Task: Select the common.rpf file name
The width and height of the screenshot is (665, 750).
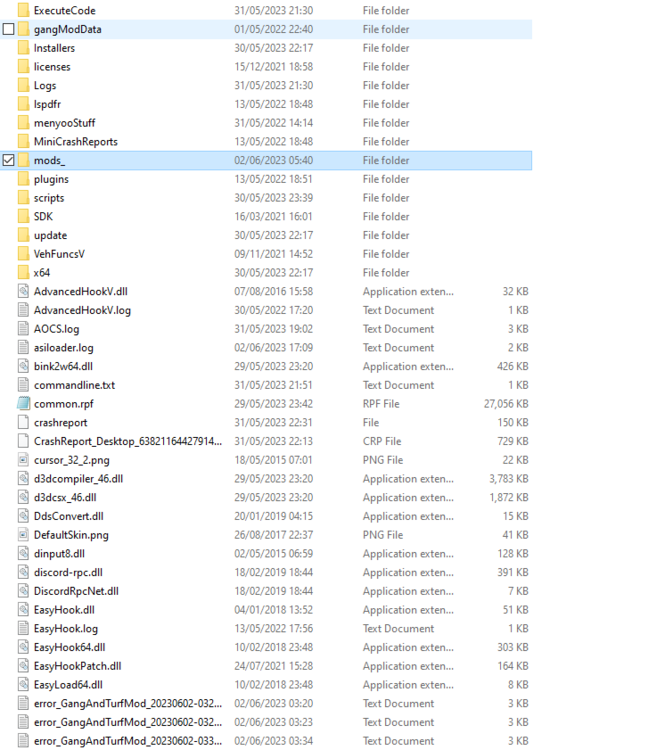Action: [x=64, y=404]
